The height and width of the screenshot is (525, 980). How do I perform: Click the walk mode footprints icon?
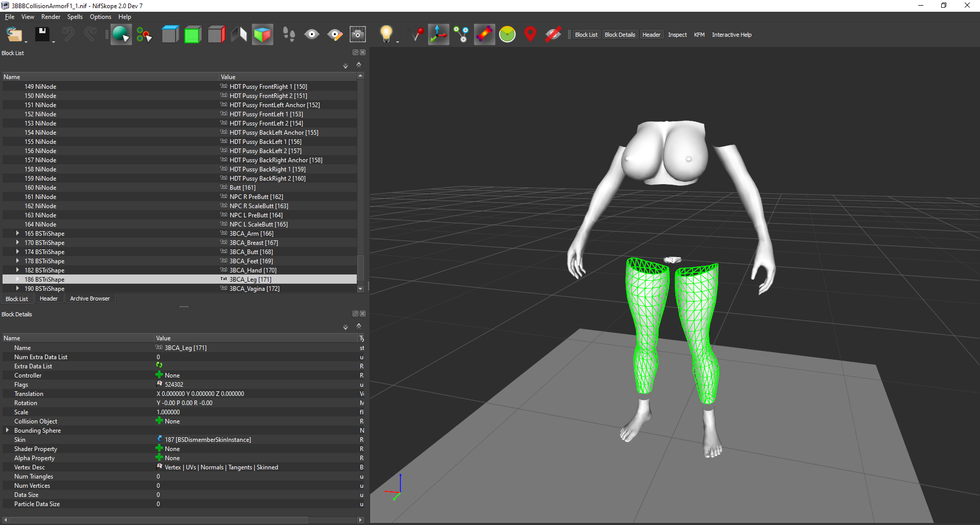point(289,35)
